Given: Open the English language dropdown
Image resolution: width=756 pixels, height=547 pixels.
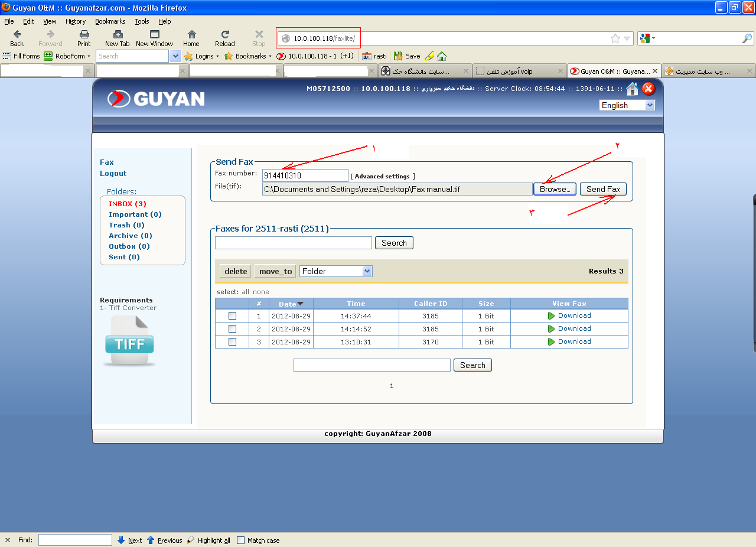Looking at the screenshot, I should 627,105.
